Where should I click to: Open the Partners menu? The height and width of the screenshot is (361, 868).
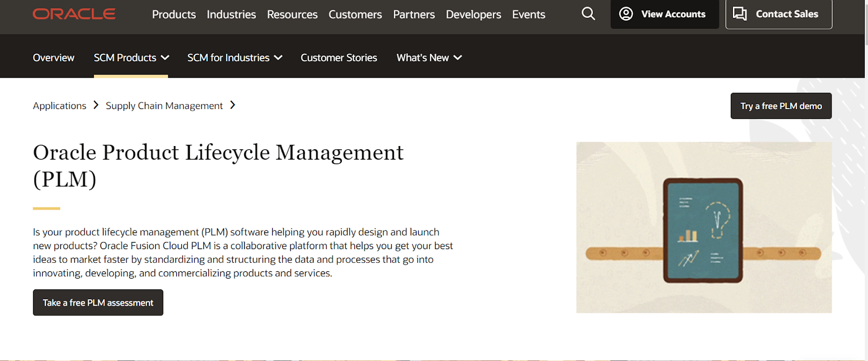coord(414,15)
